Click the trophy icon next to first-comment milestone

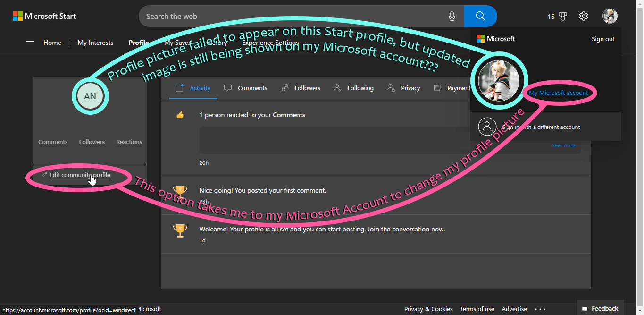180,190
